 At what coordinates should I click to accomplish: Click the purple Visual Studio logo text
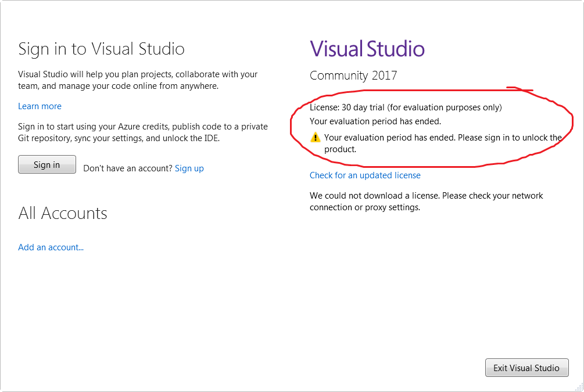point(367,49)
